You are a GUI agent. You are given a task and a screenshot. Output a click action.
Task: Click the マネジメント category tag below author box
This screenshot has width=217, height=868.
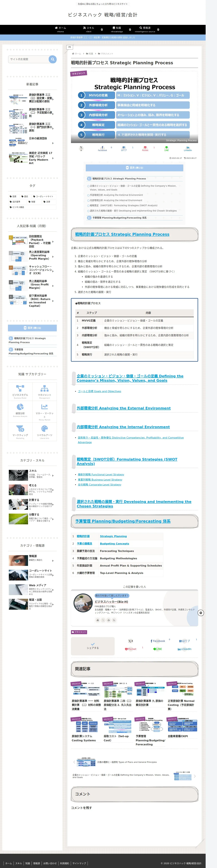(79, 632)
